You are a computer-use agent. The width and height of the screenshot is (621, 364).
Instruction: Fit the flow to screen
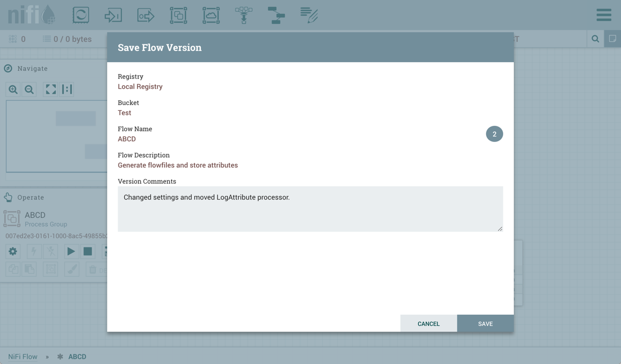(x=51, y=89)
